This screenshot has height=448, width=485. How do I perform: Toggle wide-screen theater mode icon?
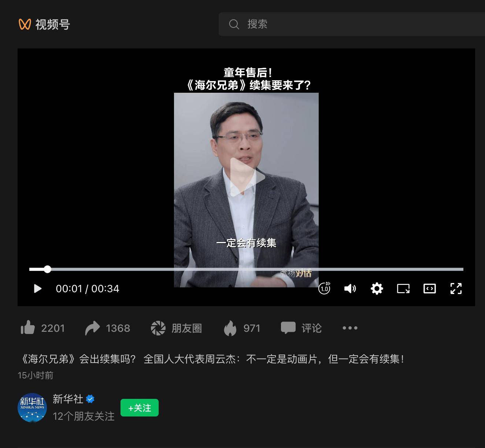tap(429, 289)
